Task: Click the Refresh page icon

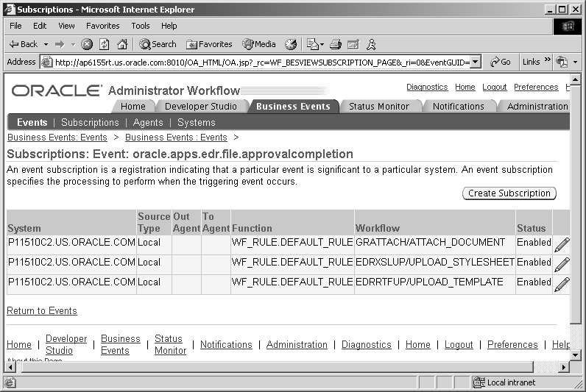Action: click(x=105, y=44)
